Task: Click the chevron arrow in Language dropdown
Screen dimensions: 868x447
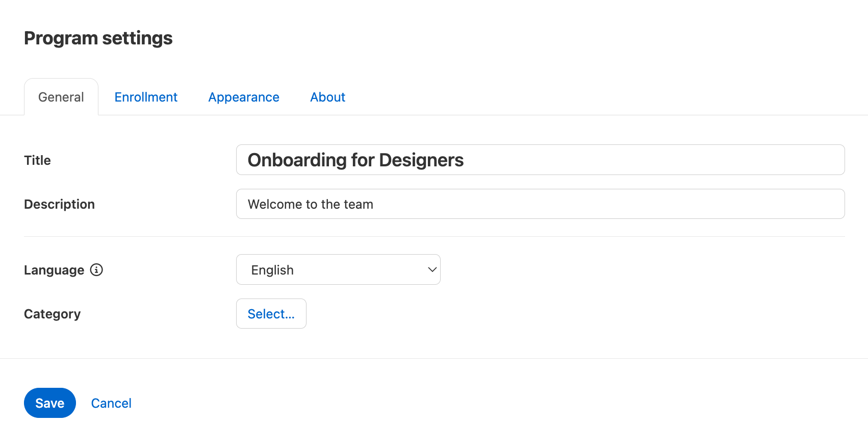Action: (432, 269)
